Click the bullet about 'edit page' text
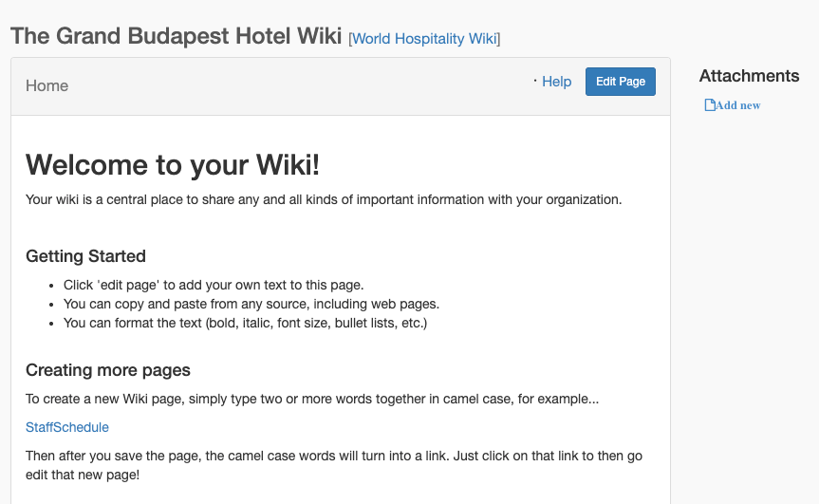The width and height of the screenshot is (819, 504). click(214, 285)
